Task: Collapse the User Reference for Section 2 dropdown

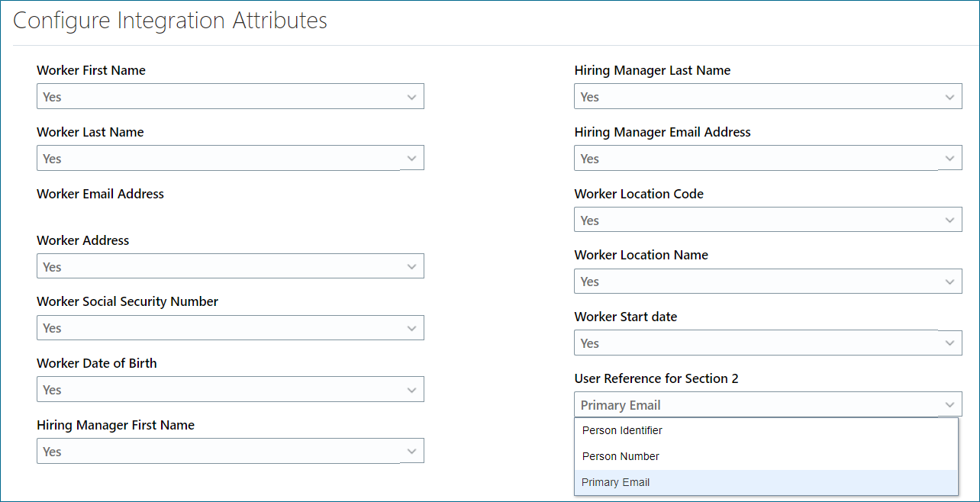Action: (949, 405)
